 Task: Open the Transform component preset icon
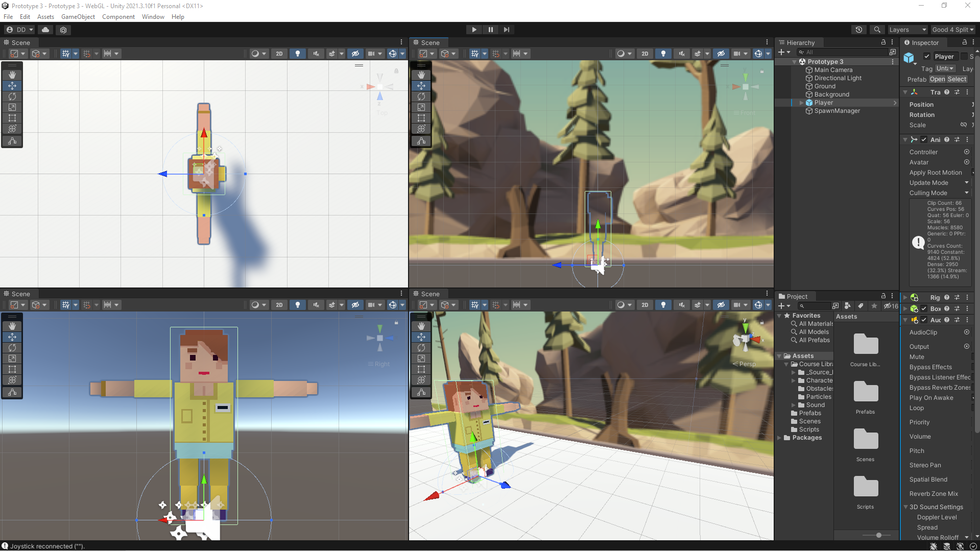point(957,92)
